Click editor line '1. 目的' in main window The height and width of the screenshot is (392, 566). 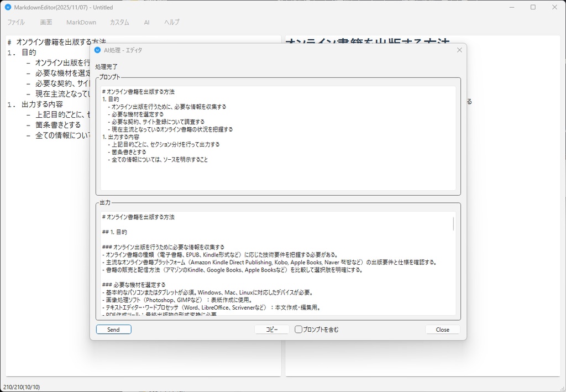[x=22, y=53]
